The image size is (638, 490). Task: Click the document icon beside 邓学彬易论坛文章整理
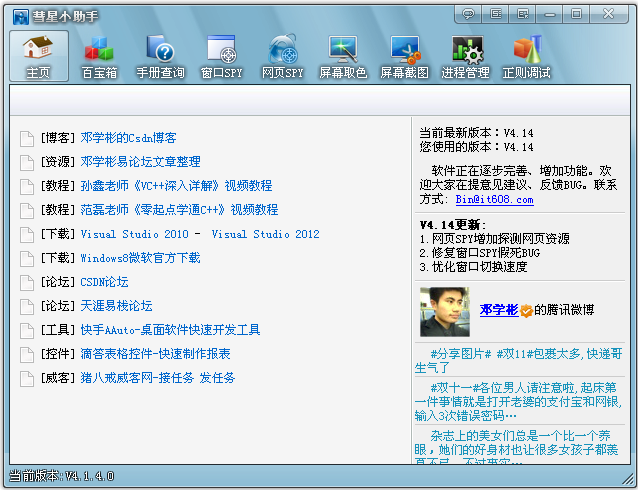(27, 162)
